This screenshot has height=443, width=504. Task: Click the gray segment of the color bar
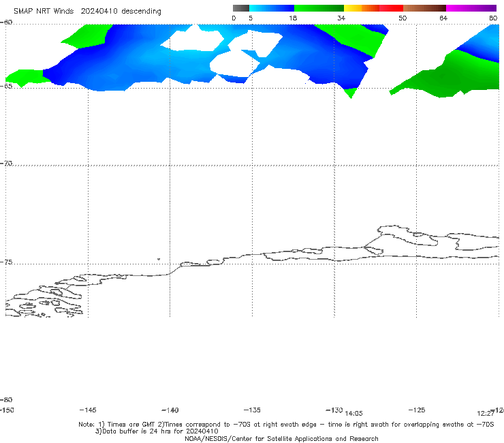(x=240, y=8)
